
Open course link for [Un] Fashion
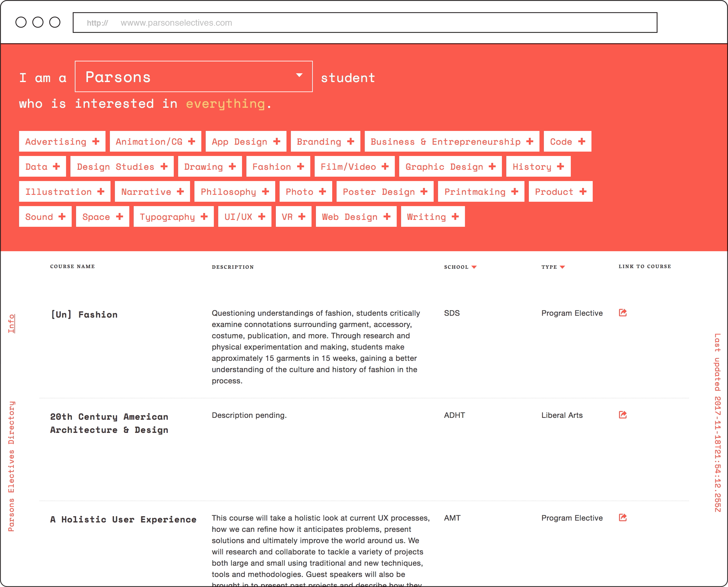click(x=622, y=312)
